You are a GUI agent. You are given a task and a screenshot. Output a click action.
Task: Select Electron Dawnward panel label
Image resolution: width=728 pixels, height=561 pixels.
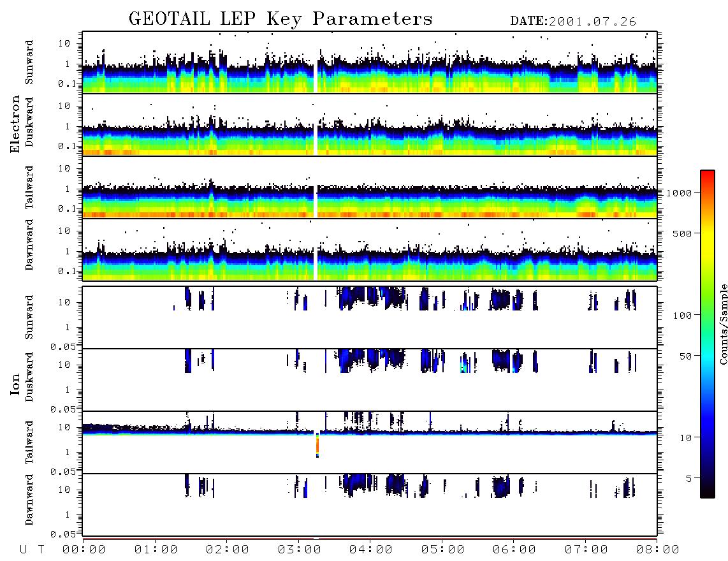coord(29,245)
